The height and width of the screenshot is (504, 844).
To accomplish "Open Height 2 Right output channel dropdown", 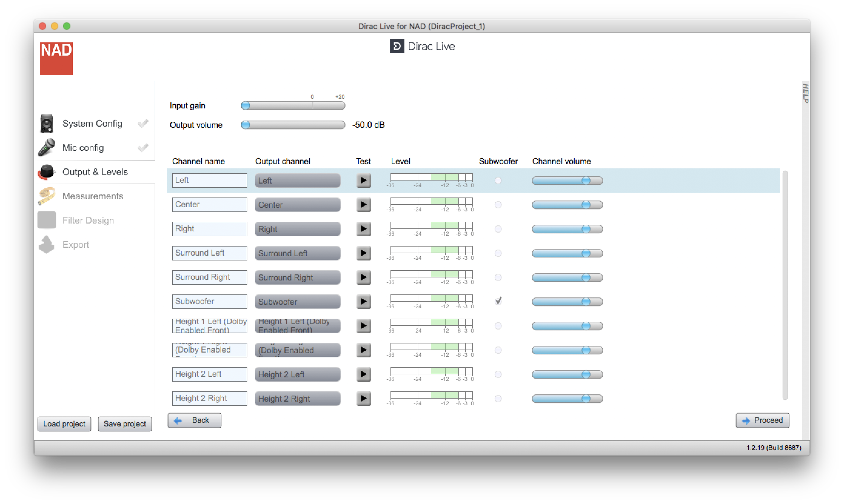I will pyautogui.click(x=297, y=398).
